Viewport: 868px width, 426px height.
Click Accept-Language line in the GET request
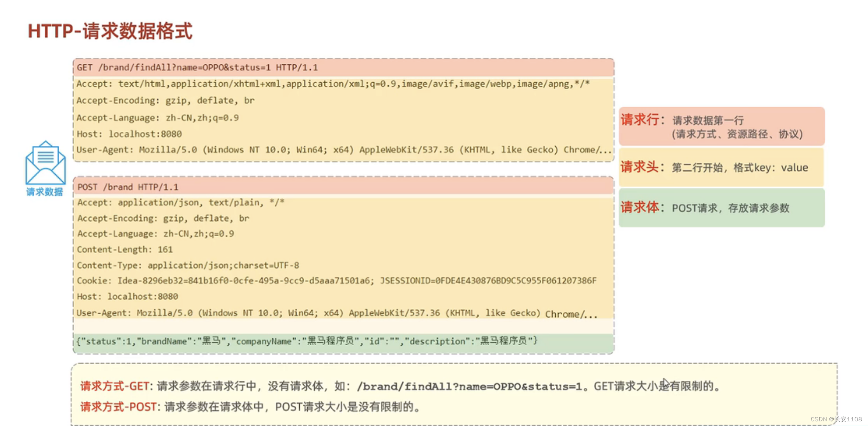[158, 118]
